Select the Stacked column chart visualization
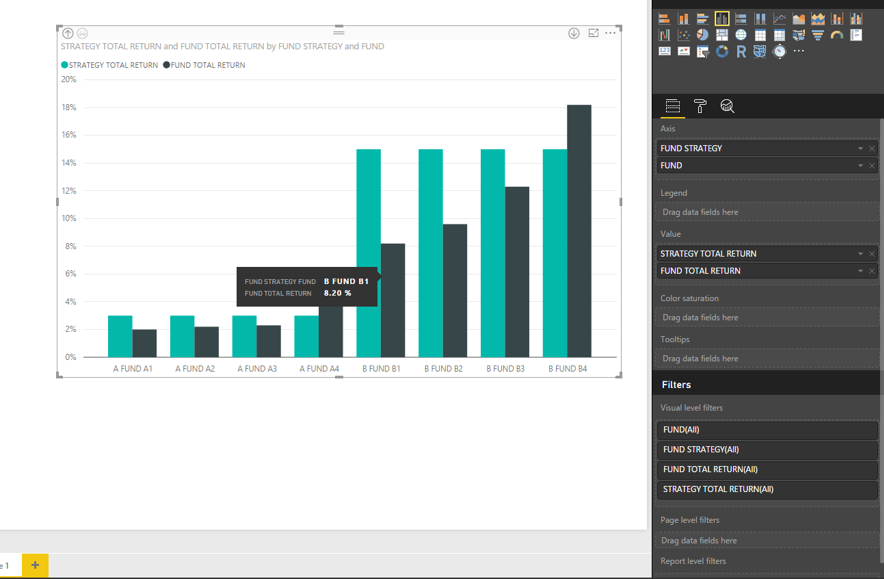The height and width of the screenshot is (579, 884). pyautogui.click(x=683, y=19)
